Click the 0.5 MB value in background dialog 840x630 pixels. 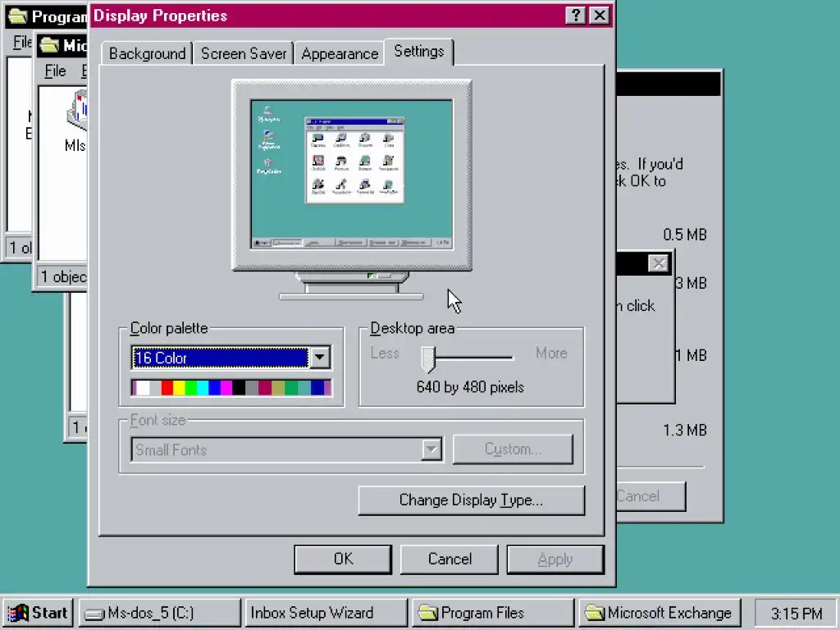(x=685, y=235)
